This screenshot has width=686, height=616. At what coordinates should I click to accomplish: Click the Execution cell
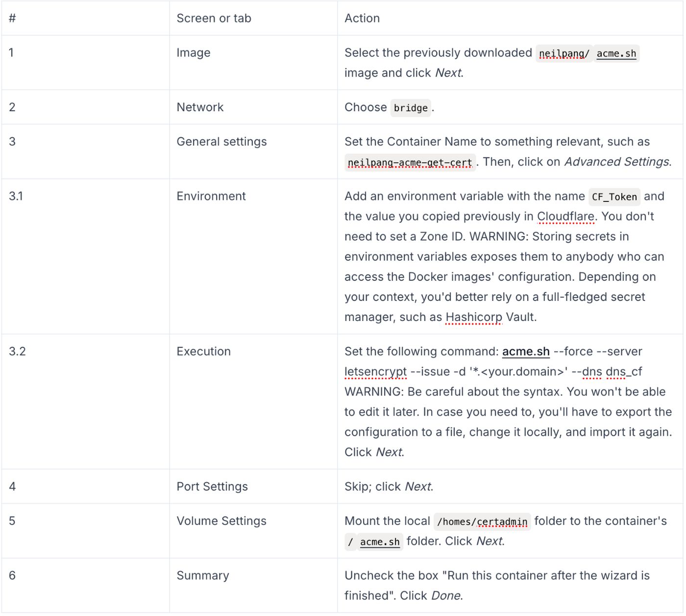click(203, 351)
